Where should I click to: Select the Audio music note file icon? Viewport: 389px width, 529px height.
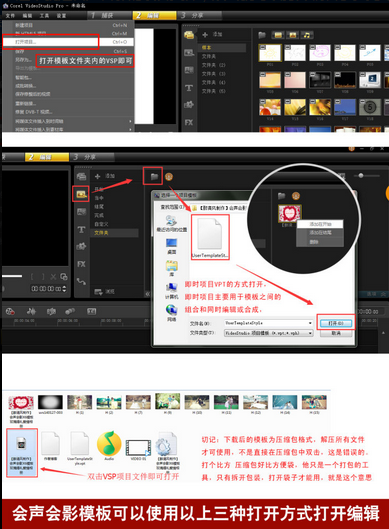(x=109, y=445)
